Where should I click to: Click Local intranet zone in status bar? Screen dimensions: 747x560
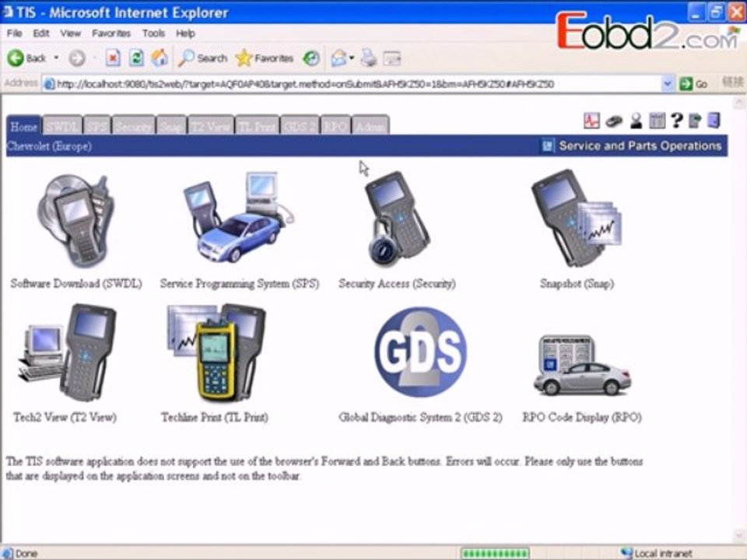click(657, 553)
